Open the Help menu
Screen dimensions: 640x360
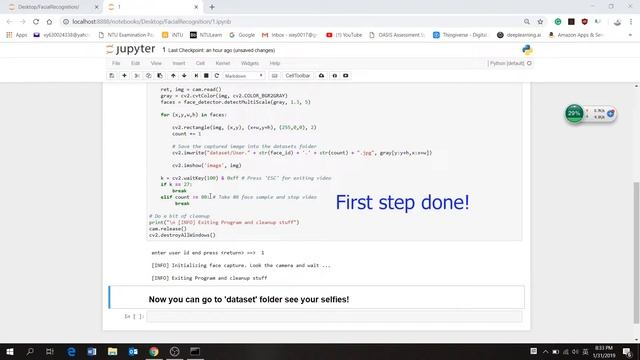click(x=275, y=63)
